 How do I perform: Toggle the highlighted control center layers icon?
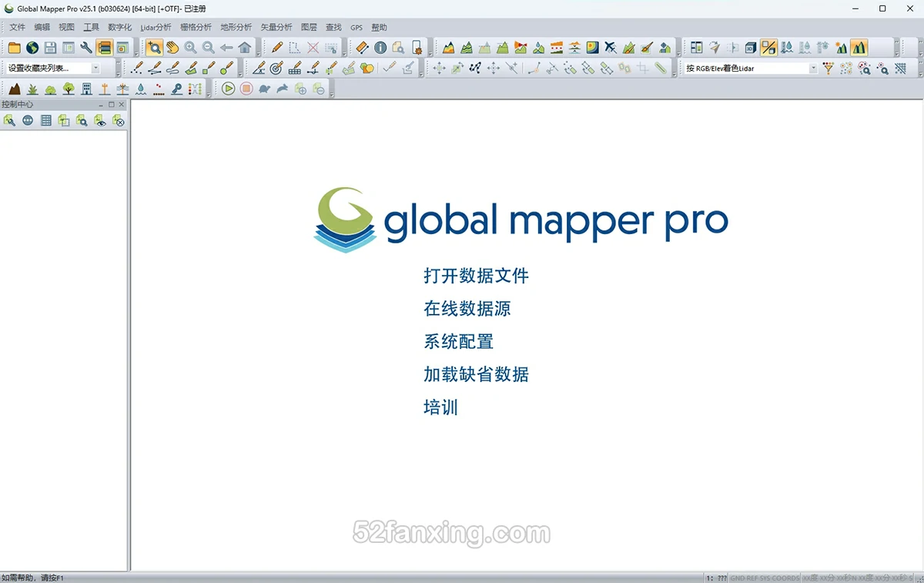coord(104,48)
